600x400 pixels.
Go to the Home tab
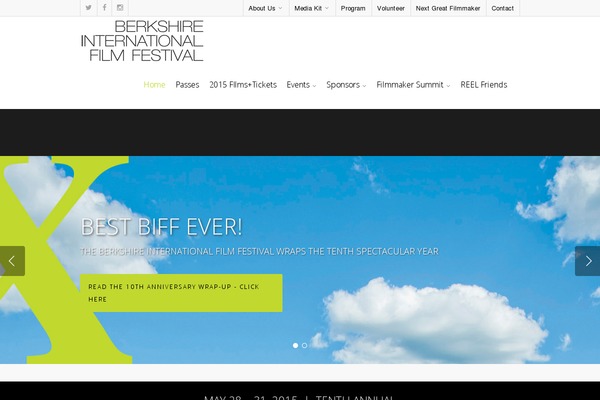[x=154, y=85]
